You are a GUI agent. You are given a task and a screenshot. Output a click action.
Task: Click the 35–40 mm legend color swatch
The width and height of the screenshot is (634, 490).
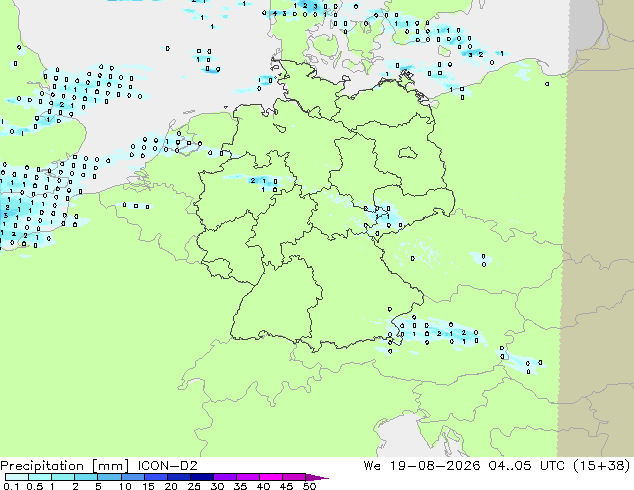(x=247, y=477)
